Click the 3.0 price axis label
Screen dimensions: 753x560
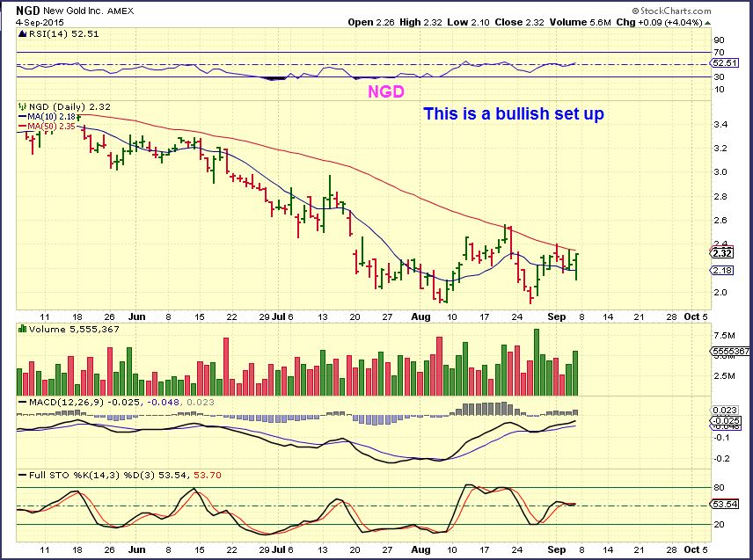720,172
